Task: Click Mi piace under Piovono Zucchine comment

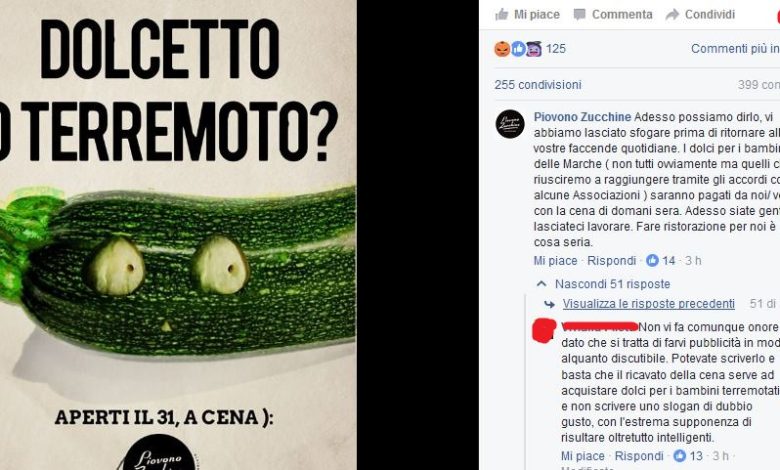Action: (x=555, y=261)
